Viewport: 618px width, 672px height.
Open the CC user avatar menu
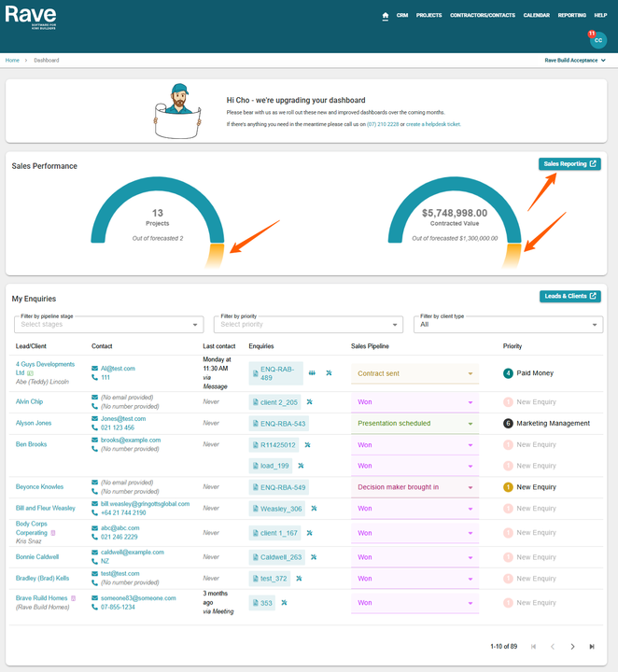click(597, 40)
